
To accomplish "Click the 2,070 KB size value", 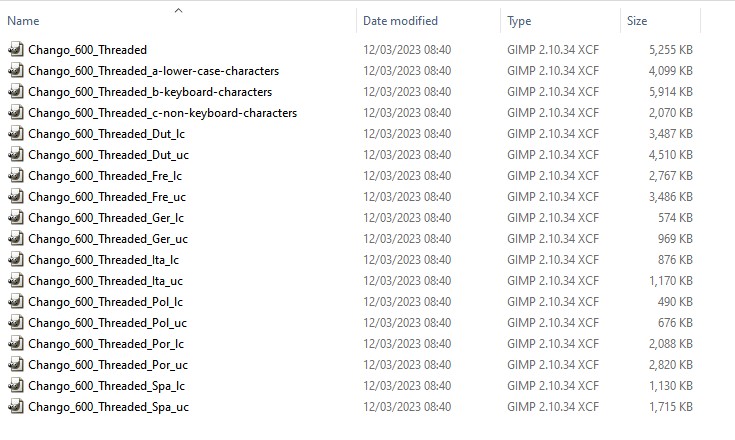I will [671, 113].
